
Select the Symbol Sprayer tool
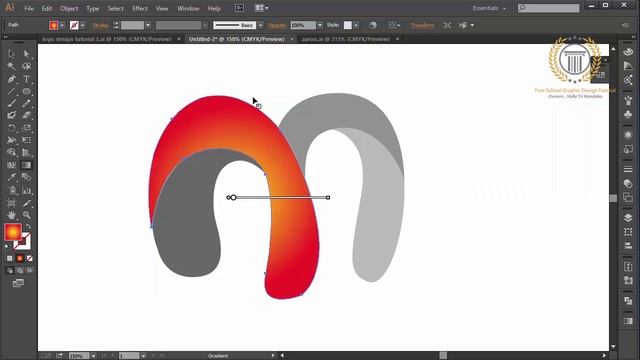point(11,190)
